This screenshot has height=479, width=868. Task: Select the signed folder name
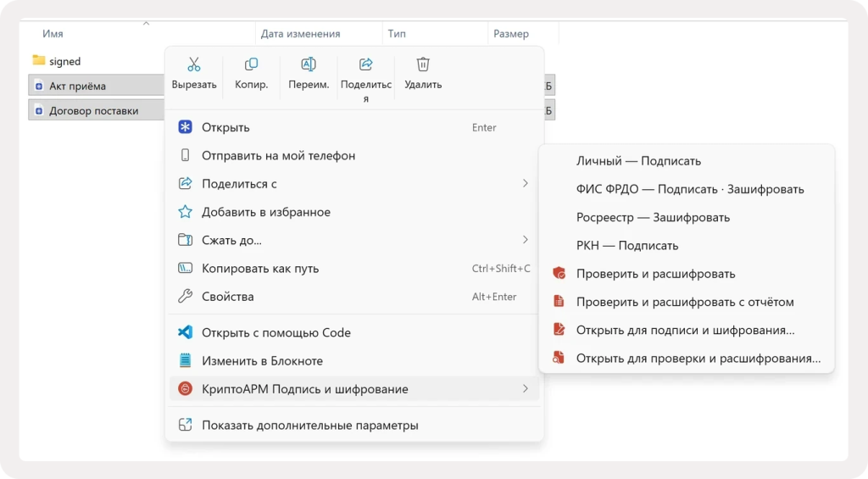[x=64, y=62]
